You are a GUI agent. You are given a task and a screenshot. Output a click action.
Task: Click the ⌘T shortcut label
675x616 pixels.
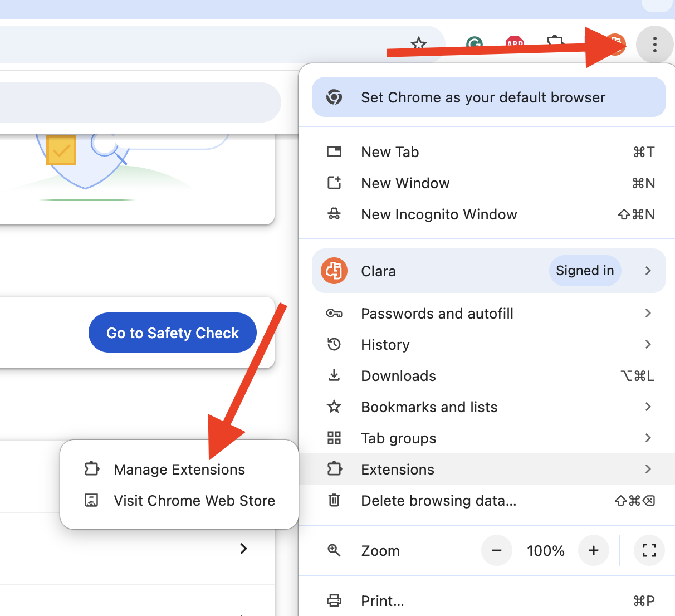644,152
